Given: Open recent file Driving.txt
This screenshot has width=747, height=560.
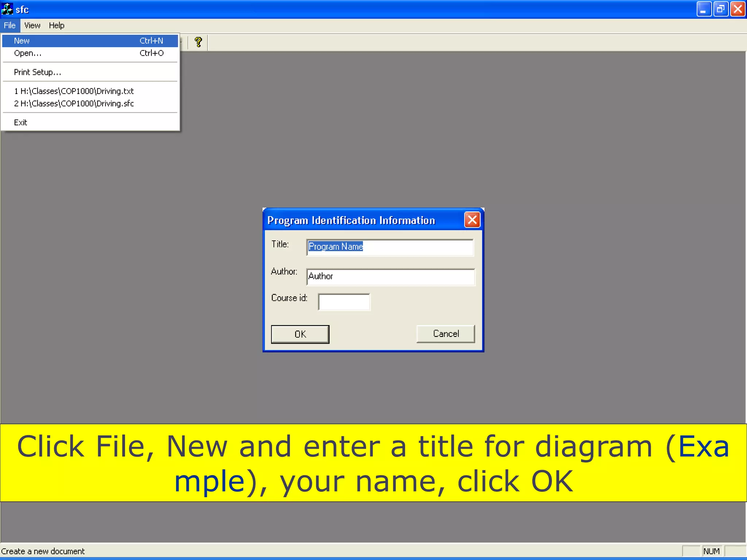Looking at the screenshot, I should (90, 91).
